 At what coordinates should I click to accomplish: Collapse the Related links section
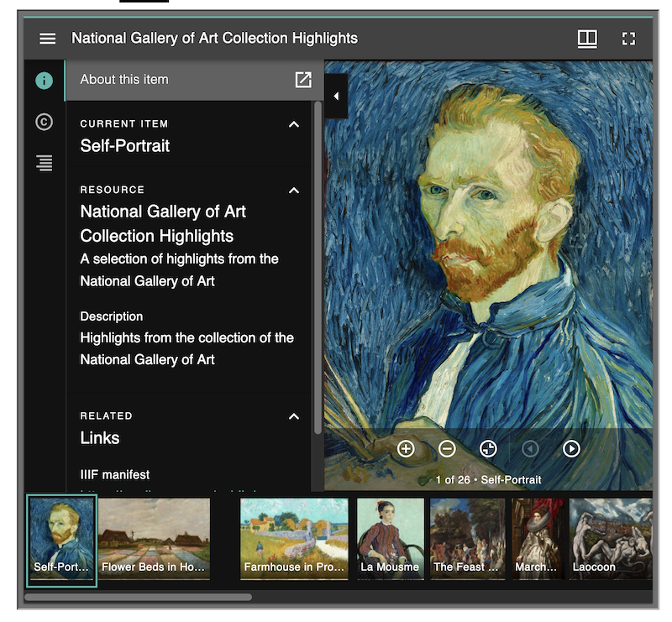tap(293, 416)
